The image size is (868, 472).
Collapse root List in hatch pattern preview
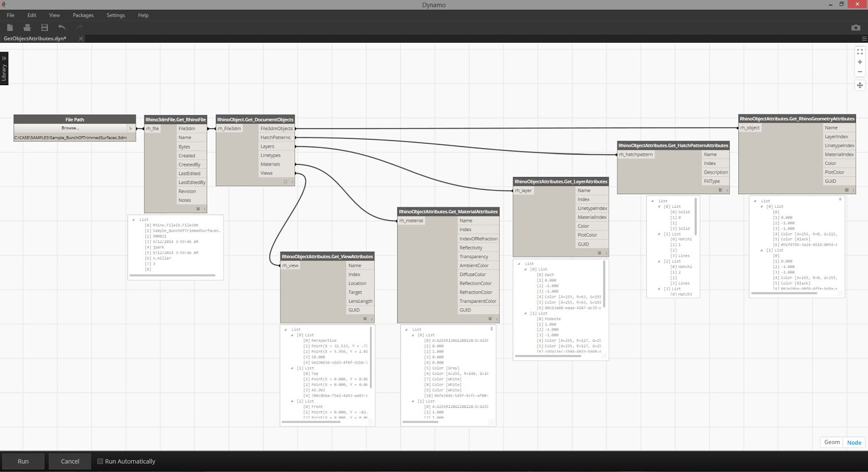(x=653, y=201)
